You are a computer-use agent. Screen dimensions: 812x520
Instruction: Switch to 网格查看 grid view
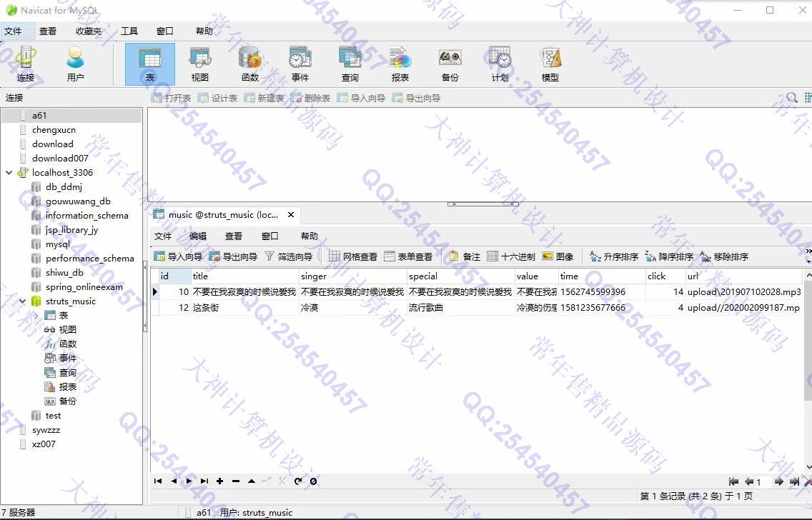[353, 256]
